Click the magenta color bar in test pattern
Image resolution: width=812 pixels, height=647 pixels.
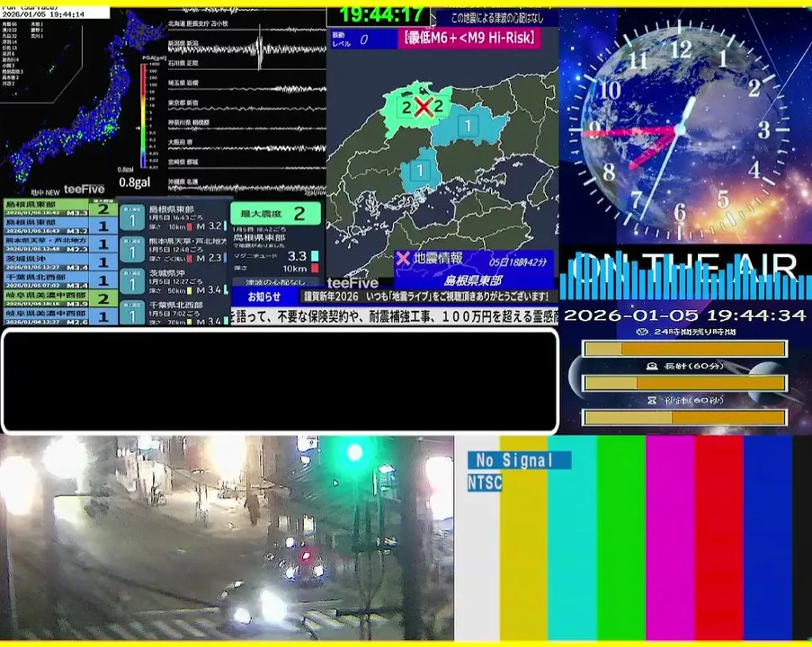click(x=670, y=538)
